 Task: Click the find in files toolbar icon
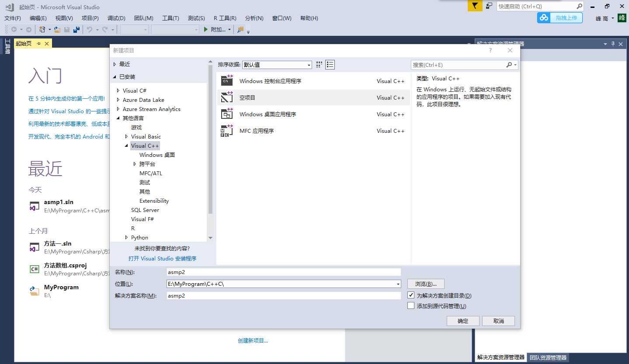(x=240, y=29)
